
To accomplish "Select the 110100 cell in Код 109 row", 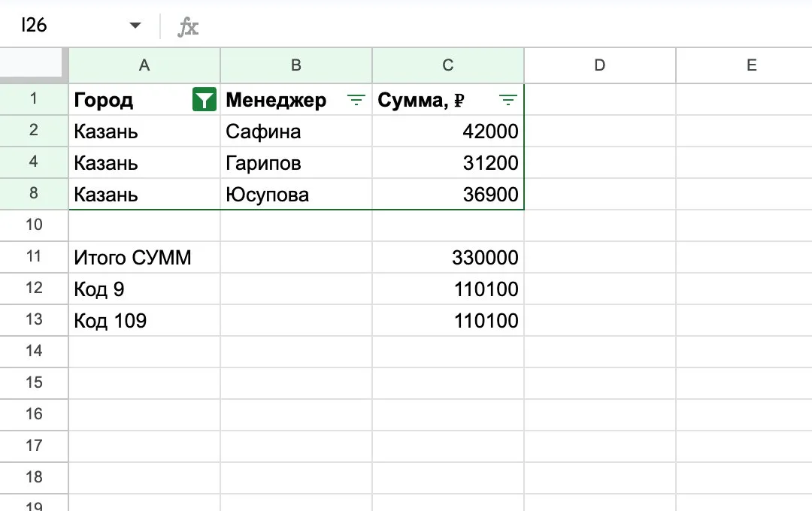I will pyautogui.click(x=448, y=320).
